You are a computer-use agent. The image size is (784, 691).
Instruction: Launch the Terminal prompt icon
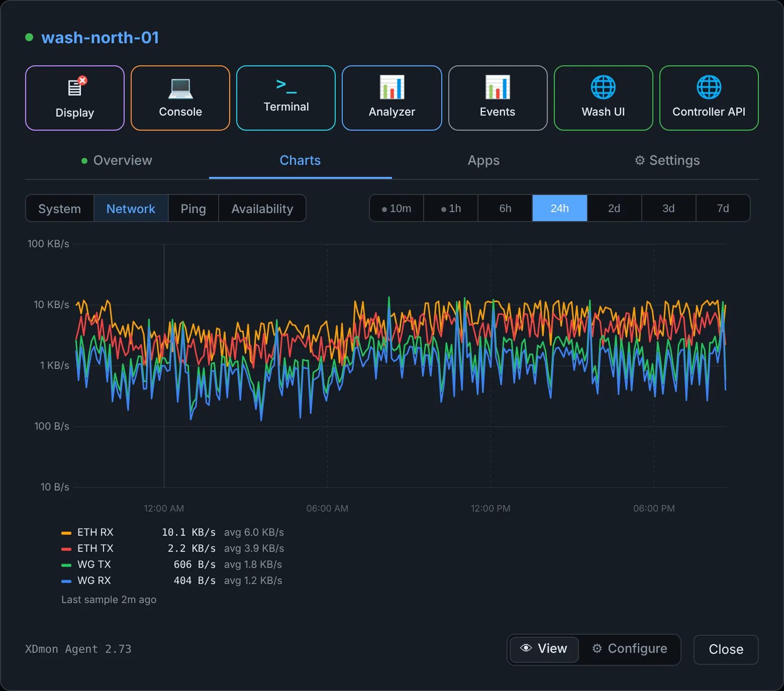coord(286,86)
